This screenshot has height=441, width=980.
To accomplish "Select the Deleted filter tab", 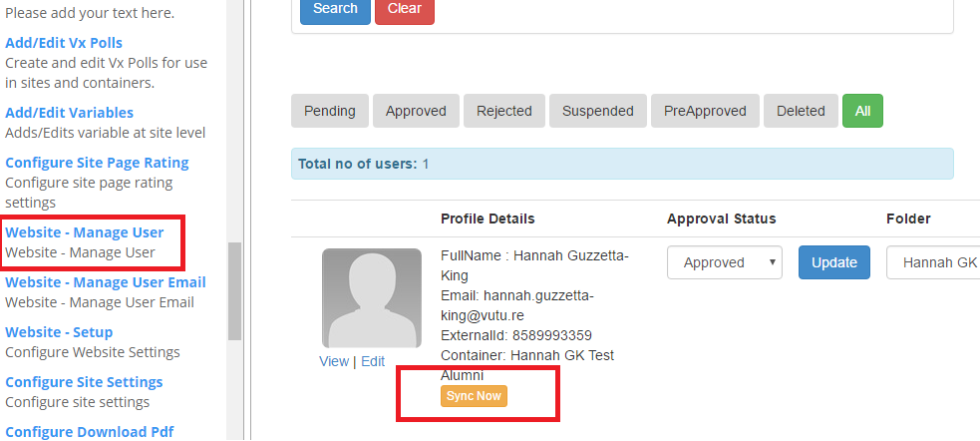I will click(x=801, y=111).
